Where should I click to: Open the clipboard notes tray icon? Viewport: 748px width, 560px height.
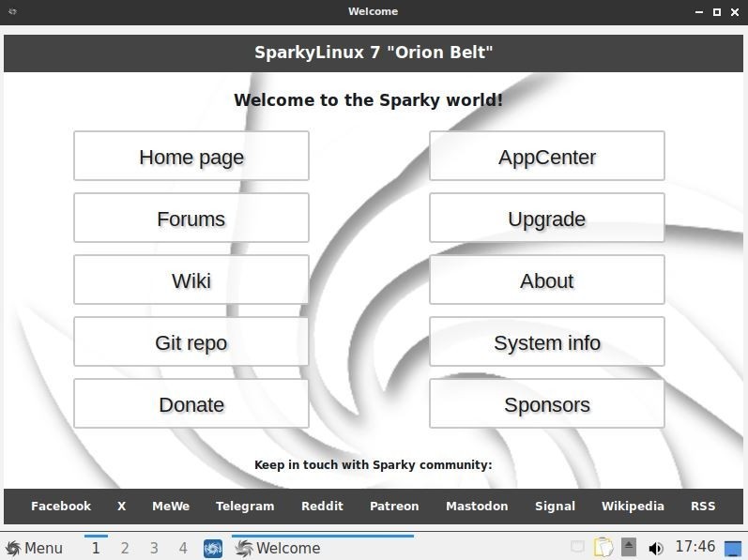point(604,547)
